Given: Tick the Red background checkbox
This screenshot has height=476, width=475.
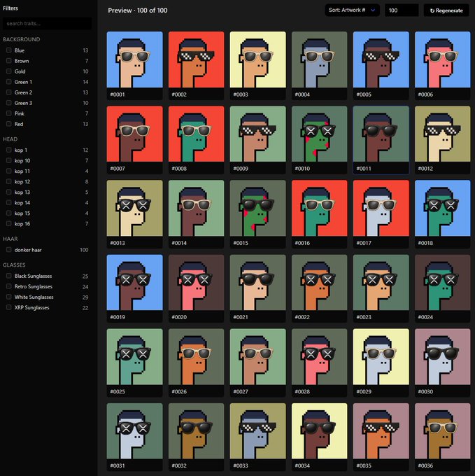Looking at the screenshot, I should (x=9, y=124).
